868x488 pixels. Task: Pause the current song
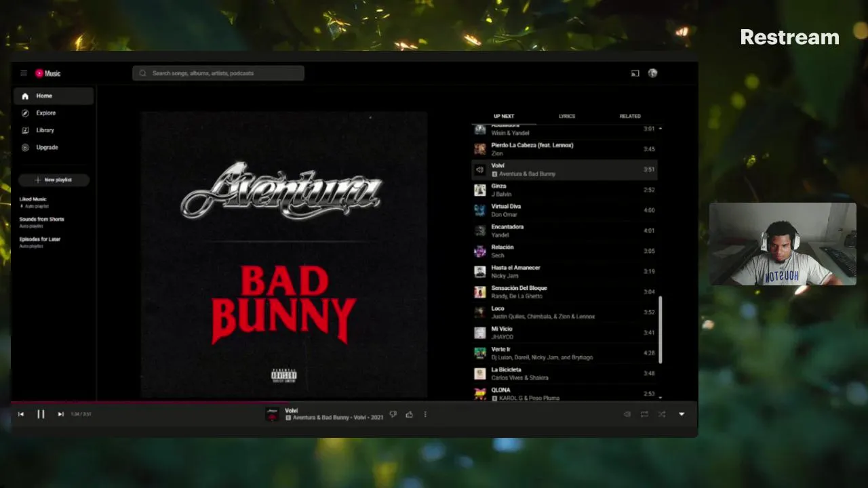click(41, 414)
